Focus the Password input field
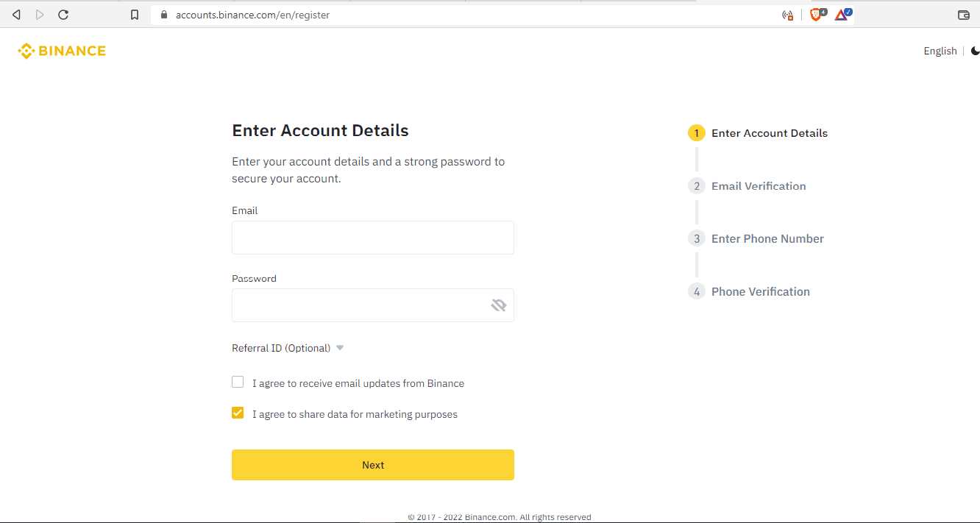The height and width of the screenshot is (523, 980). (358, 305)
